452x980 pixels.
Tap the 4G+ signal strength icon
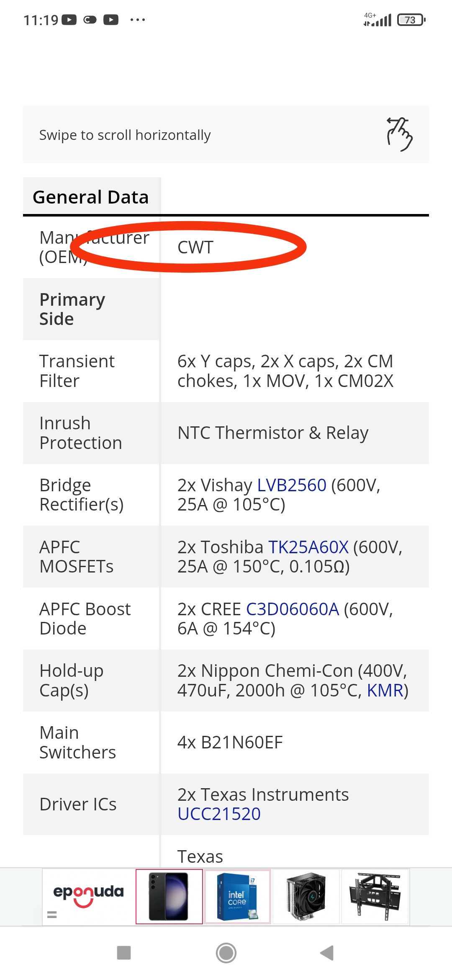click(x=377, y=19)
